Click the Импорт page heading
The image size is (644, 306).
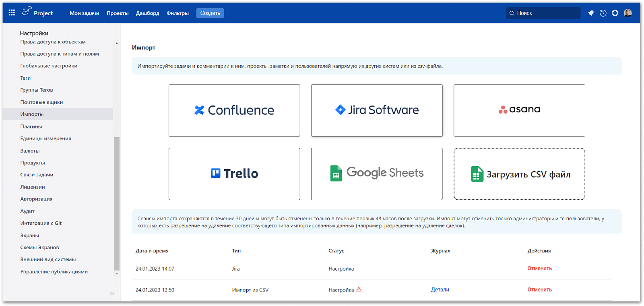coord(144,48)
